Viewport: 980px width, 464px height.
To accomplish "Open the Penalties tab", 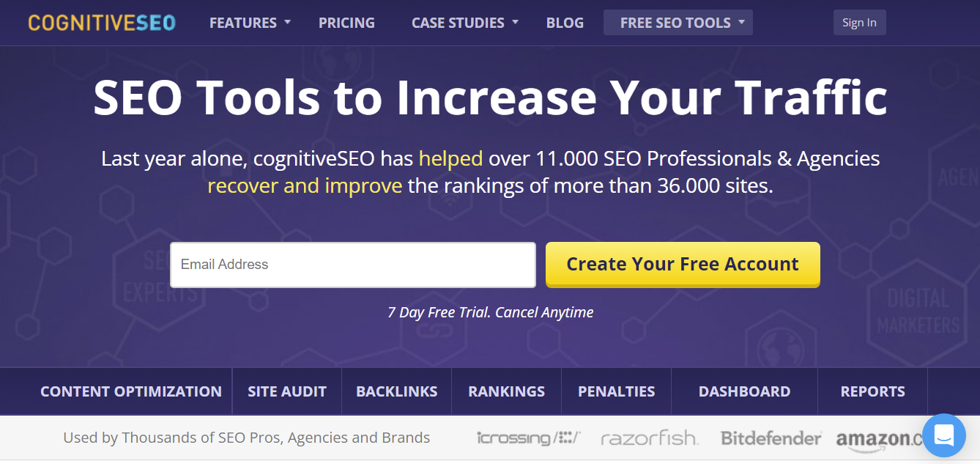I will (x=616, y=391).
